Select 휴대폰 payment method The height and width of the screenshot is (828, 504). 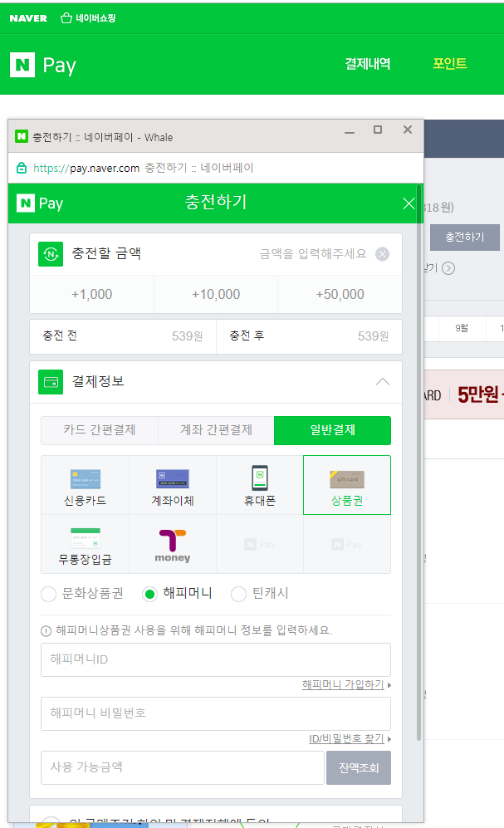[x=260, y=485]
